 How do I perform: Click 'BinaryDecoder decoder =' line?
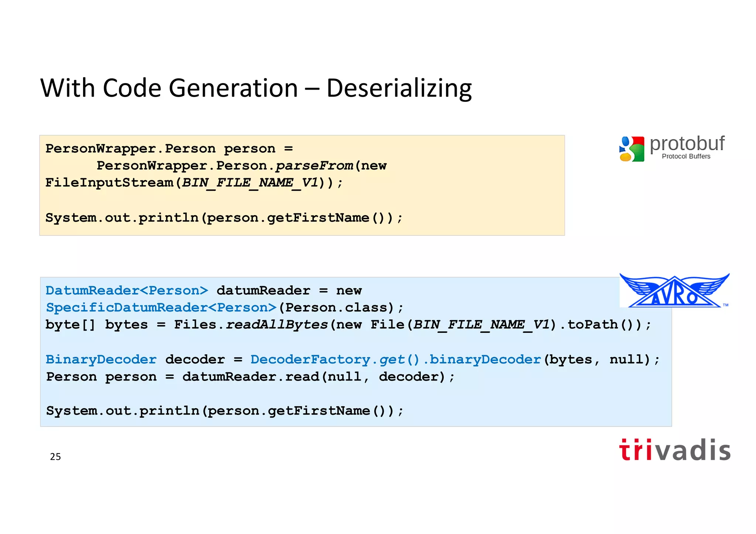(353, 359)
